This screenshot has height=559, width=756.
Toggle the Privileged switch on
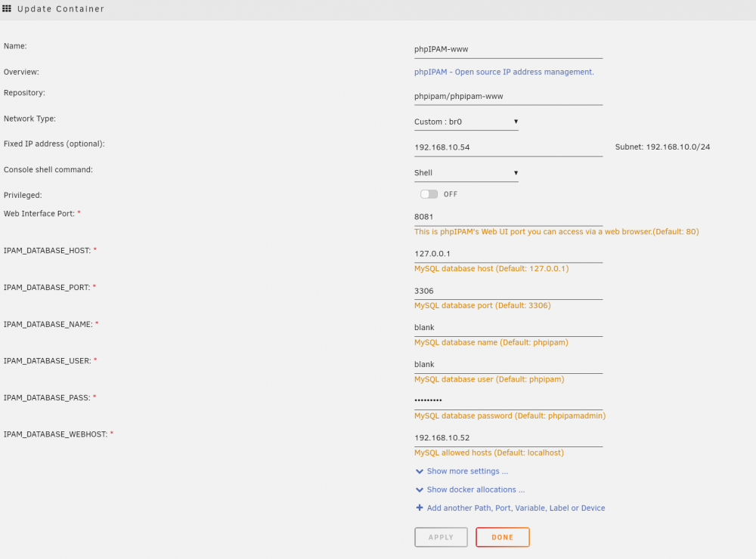tap(429, 194)
